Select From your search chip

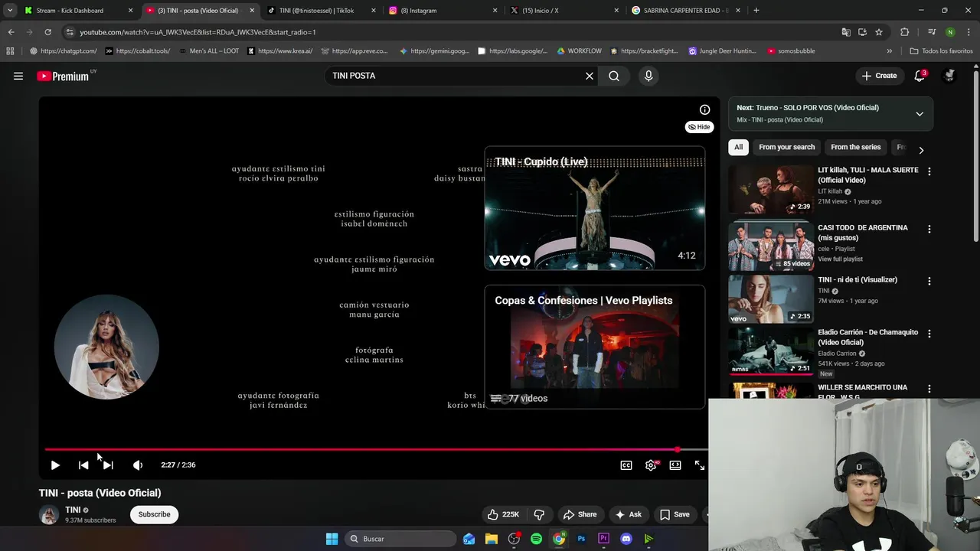click(x=787, y=147)
